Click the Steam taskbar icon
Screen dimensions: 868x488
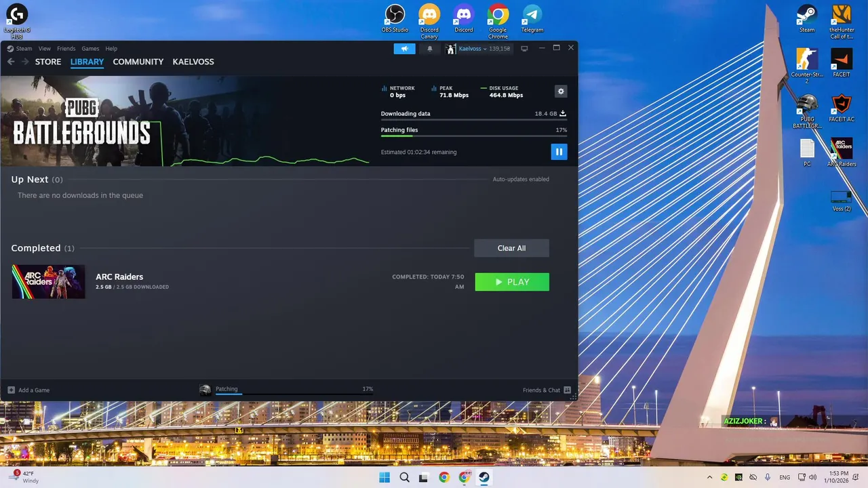484,477
